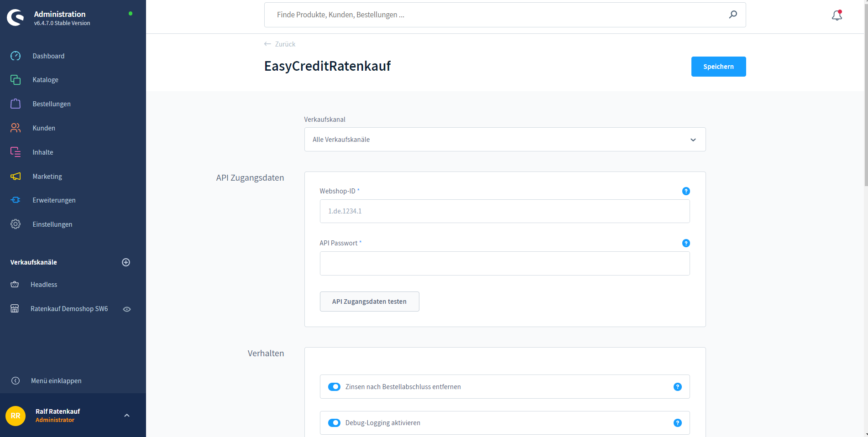This screenshot has width=868, height=437.
Task: Add a new Verkaufskanal with plus icon
Action: point(126,262)
